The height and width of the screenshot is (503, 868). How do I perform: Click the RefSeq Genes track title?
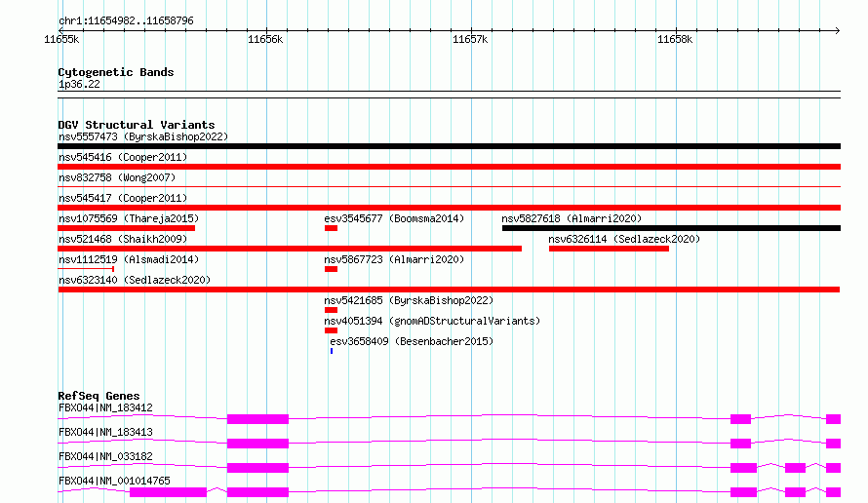coord(99,396)
